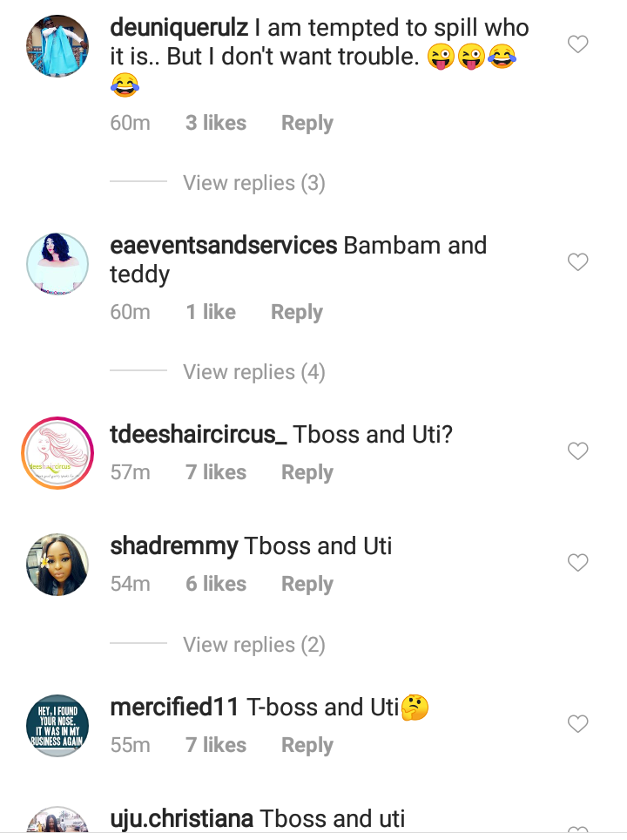The height and width of the screenshot is (840, 627).
Task: View tdeeshaircircus_ story ring avatar
Action: [57, 450]
